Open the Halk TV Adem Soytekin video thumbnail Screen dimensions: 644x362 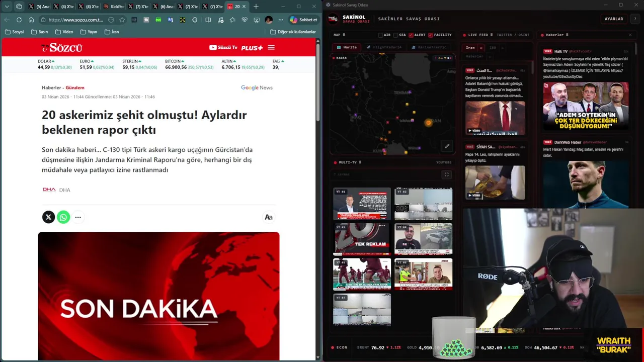pos(586,106)
